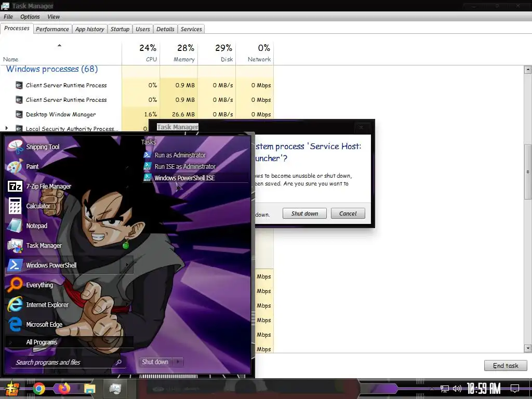
Task: Click Shut down in start menu
Action: (x=155, y=362)
